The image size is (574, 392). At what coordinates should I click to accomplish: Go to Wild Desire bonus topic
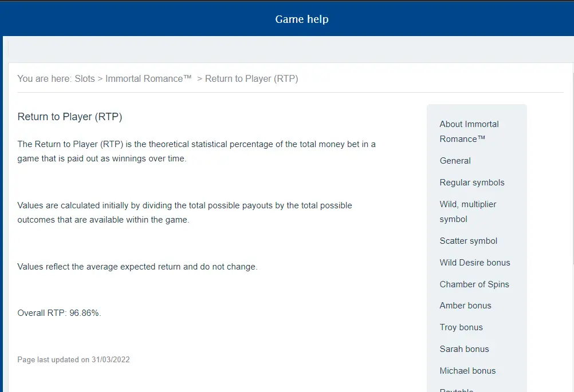pos(475,263)
